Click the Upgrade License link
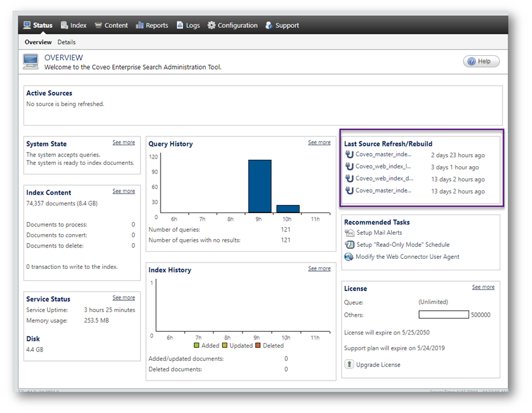 378,365
